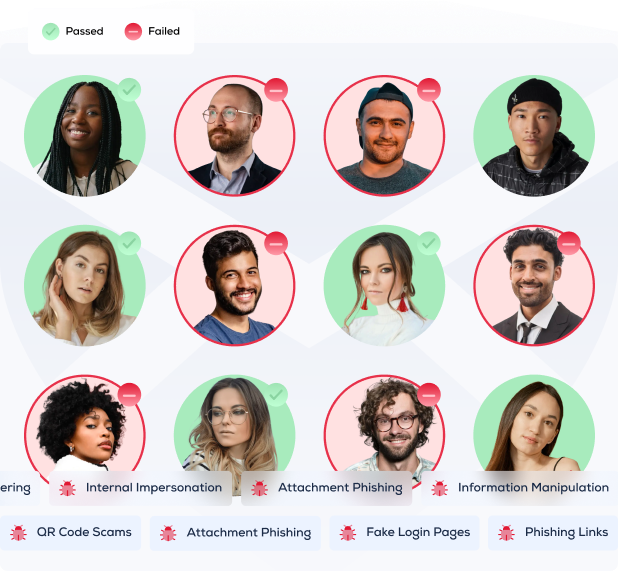The height and width of the screenshot is (571, 618).
Task: Click the bug icon beside Internal Impersonation
Action: click(x=67, y=488)
